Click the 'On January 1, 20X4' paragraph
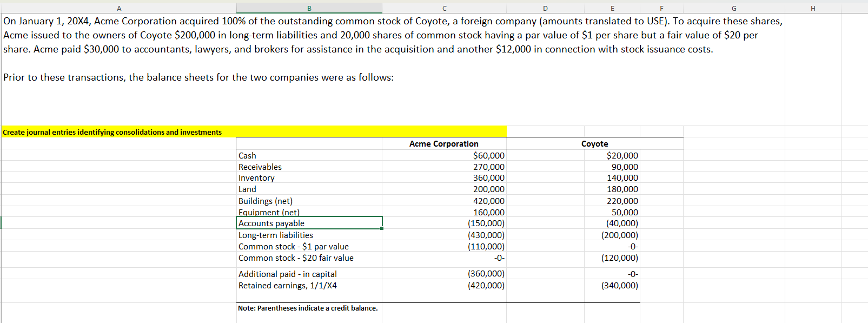 (393, 35)
